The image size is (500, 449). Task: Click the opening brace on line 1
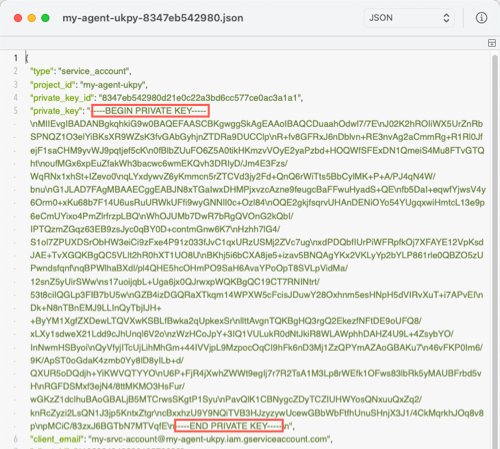(27, 58)
